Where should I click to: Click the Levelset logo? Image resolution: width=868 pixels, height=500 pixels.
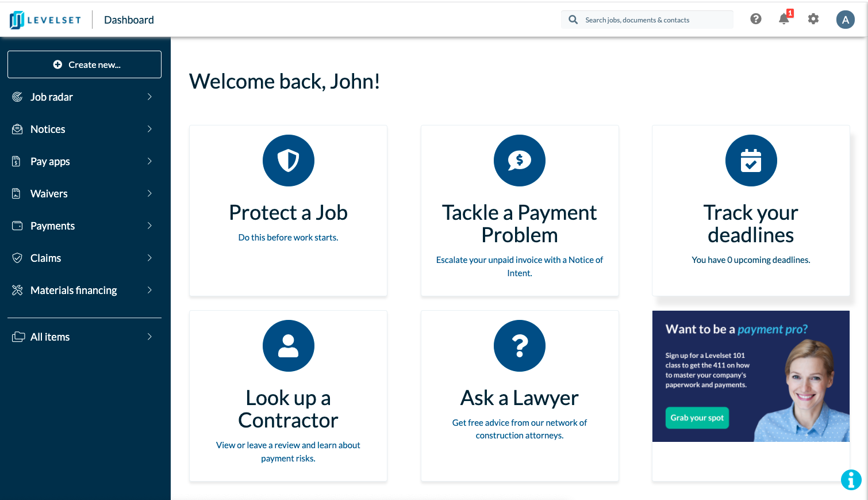45,20
